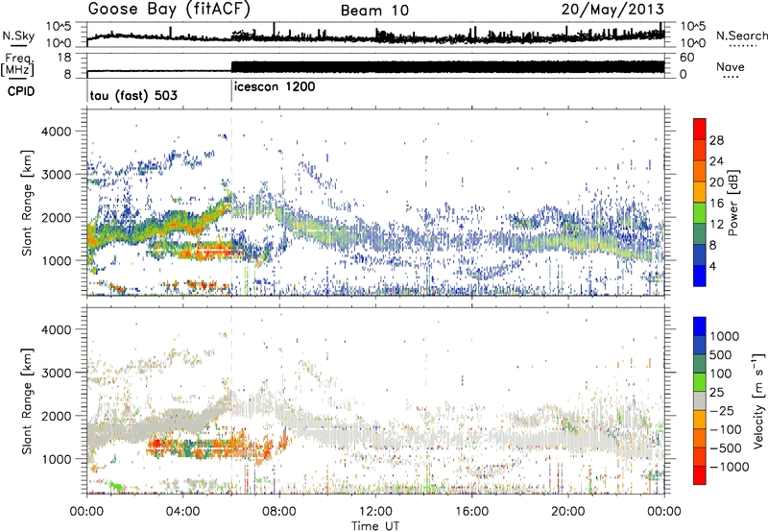Image resolution: width=768 pixels, height=532 pixels.
Task: Click the 'Freq. [MHz]' axis label
Action: (17, 65)
